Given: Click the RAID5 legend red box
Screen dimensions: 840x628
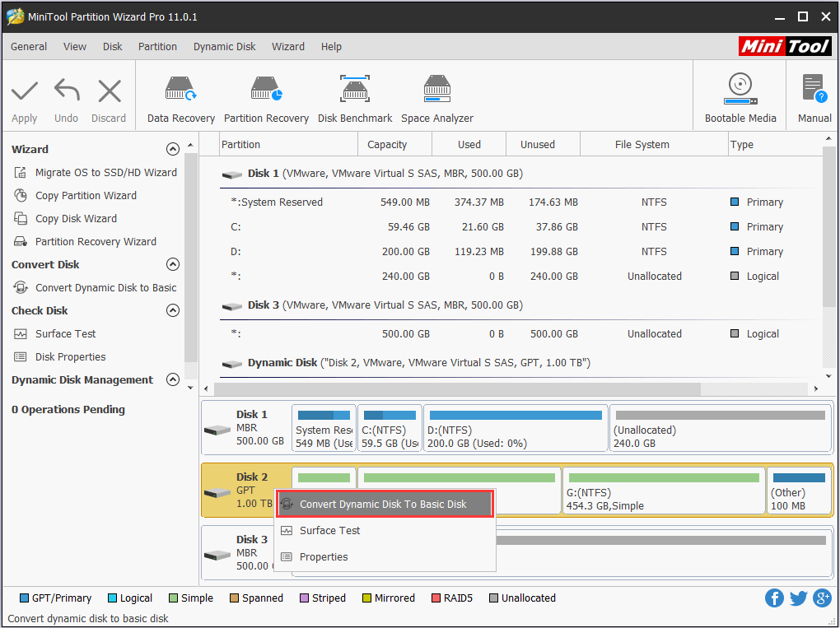Looking at the screenshot, I should tap(436, 598).
